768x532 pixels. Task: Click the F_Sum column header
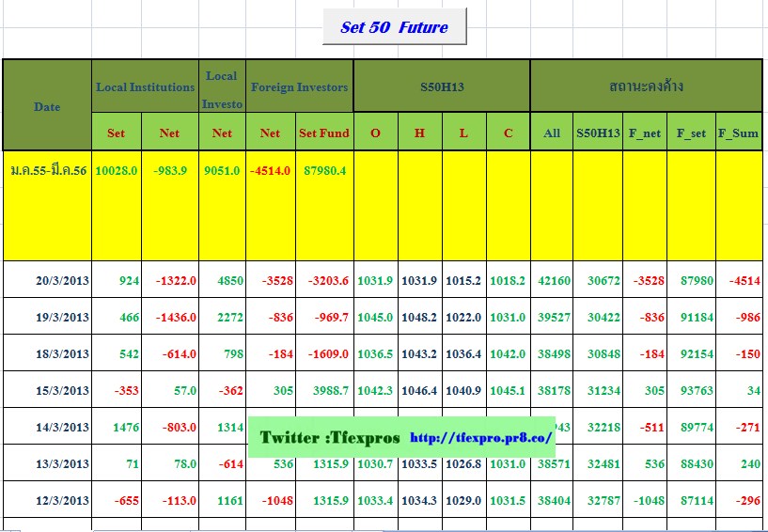point(738,133)
